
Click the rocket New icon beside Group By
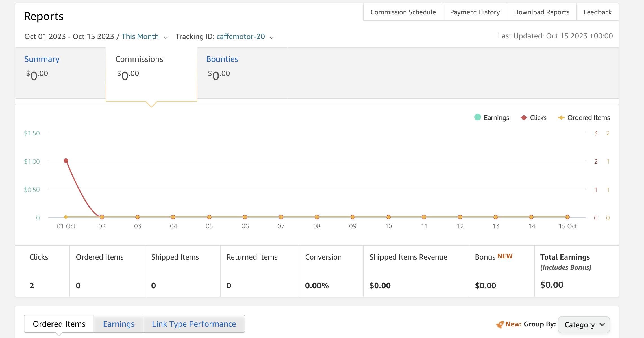pyautogui.click(x=500, y=324)
